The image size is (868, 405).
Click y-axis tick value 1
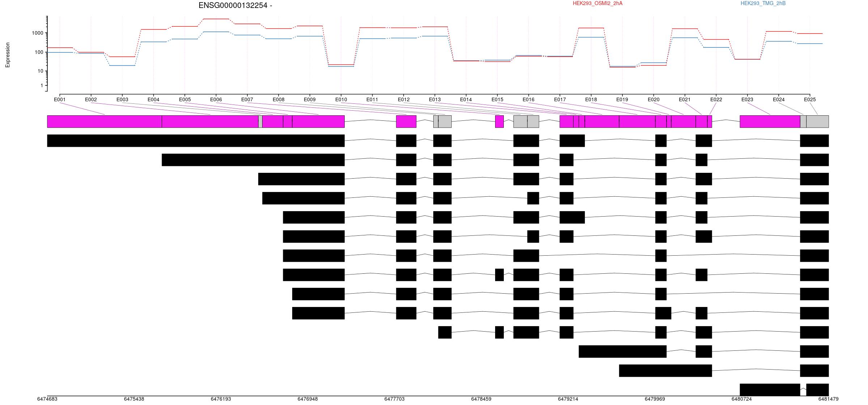[x=42, y=85]
